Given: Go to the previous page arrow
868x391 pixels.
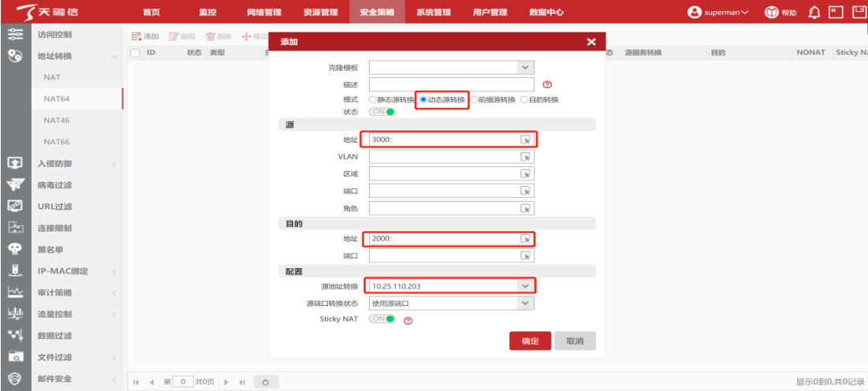Looking at the screenshot, I should coord(151,382).
